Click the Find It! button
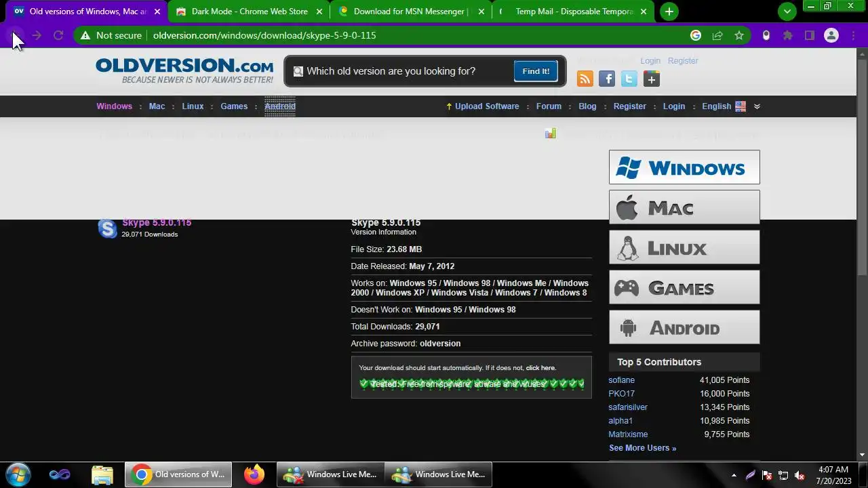Image resolution: width=868 pixels, height=488 pixels. 536,71
